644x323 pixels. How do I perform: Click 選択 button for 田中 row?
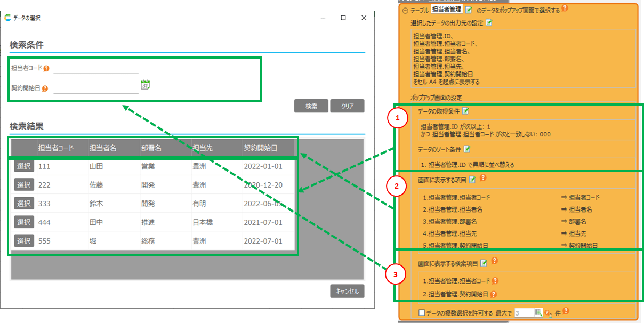click(x=24, y=222)
